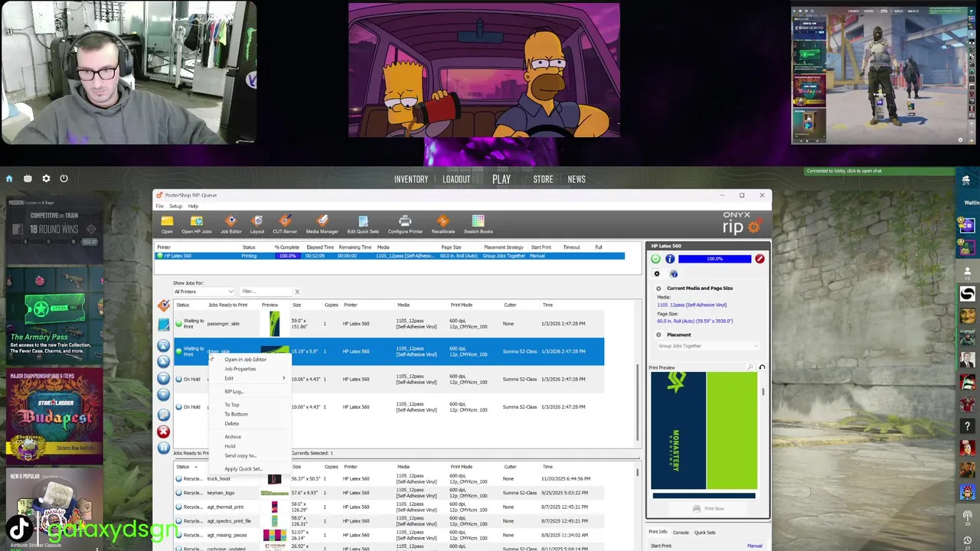The image size is (980, 551).
Task: Clear the job filter with the X icon
Action: tap(297, 292)
